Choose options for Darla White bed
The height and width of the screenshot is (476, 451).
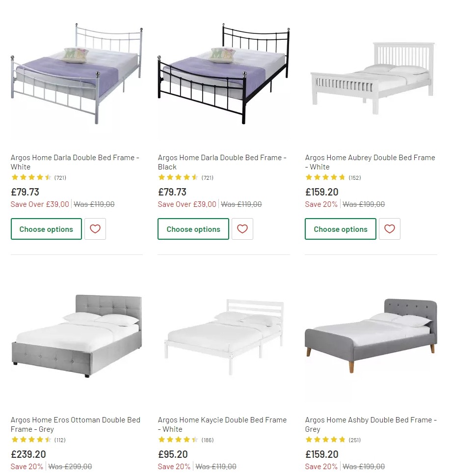click(46, 229)
